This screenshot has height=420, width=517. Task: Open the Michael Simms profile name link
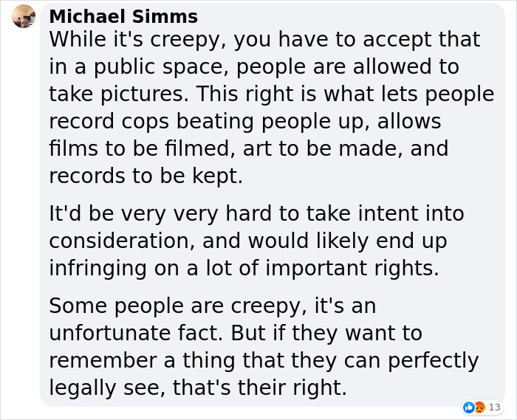coord(123,16)
